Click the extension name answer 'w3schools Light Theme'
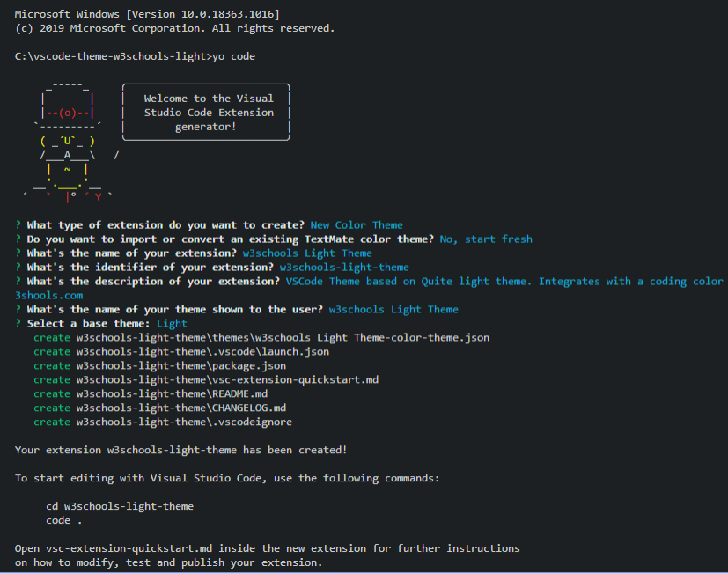The width and height of the screenshot is (728, 573). 307,253
